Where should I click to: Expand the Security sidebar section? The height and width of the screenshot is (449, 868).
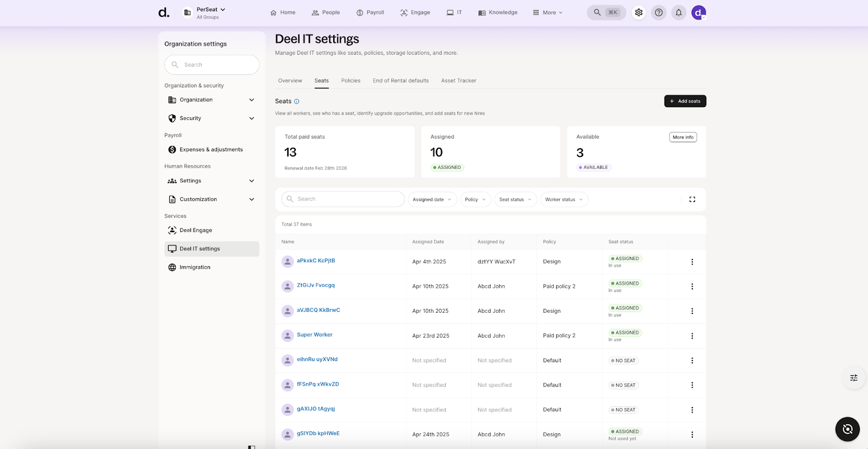(212, 118)
